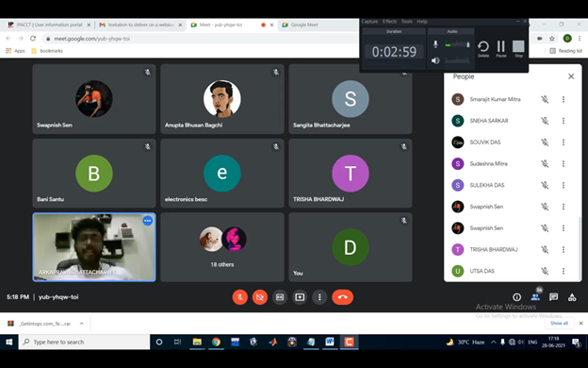Screen dimensions: 588x368
Task: Open more options for UTSA DAS
Action: point(563,271)
